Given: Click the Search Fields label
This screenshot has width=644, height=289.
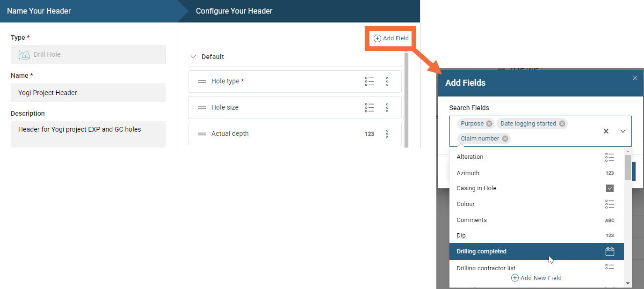Looking at the screenshot, I should point(469,108).
